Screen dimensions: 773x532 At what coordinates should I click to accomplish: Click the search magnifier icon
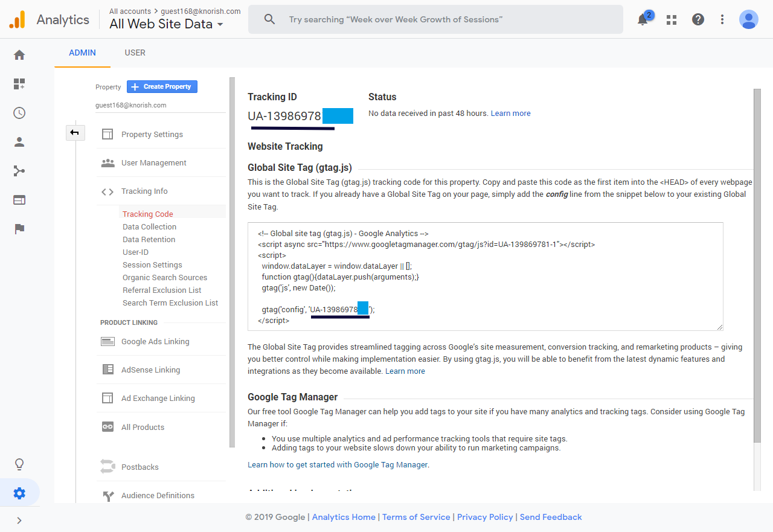[270, 19]
